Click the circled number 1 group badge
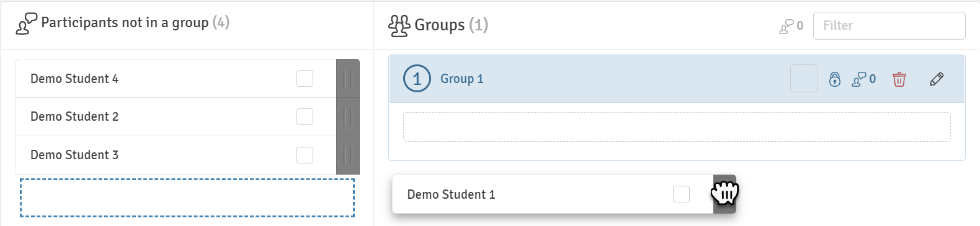 417,79
